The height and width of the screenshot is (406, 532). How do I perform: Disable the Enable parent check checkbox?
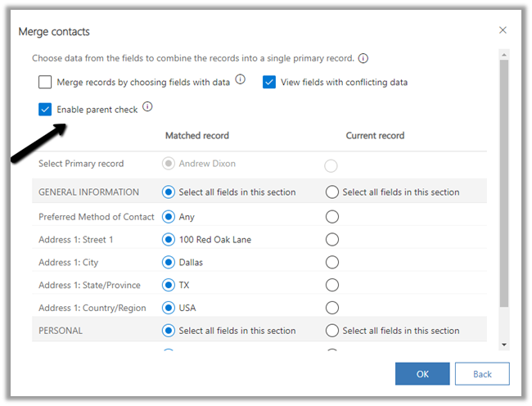point(45,109)
